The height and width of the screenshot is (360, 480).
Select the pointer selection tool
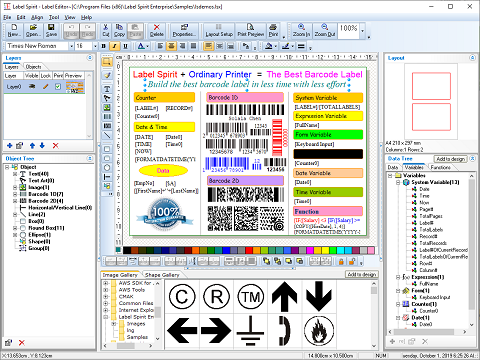(x=107, y=62)
